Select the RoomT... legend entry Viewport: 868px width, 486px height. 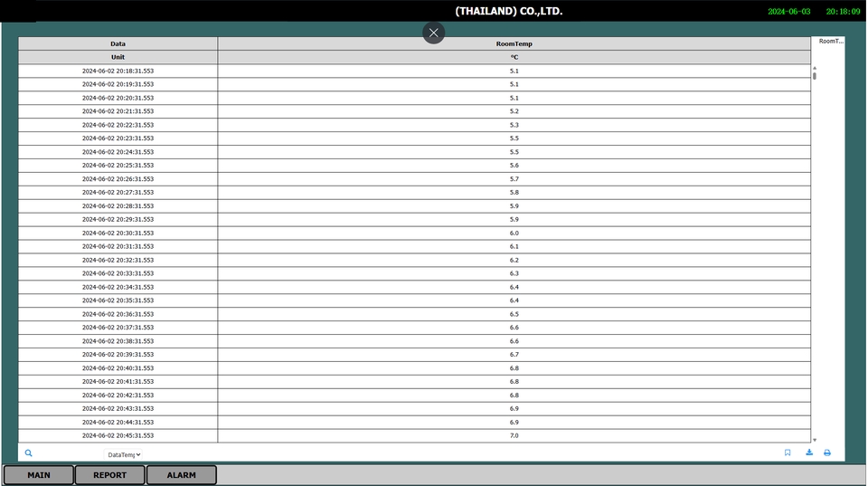(831, 41)
